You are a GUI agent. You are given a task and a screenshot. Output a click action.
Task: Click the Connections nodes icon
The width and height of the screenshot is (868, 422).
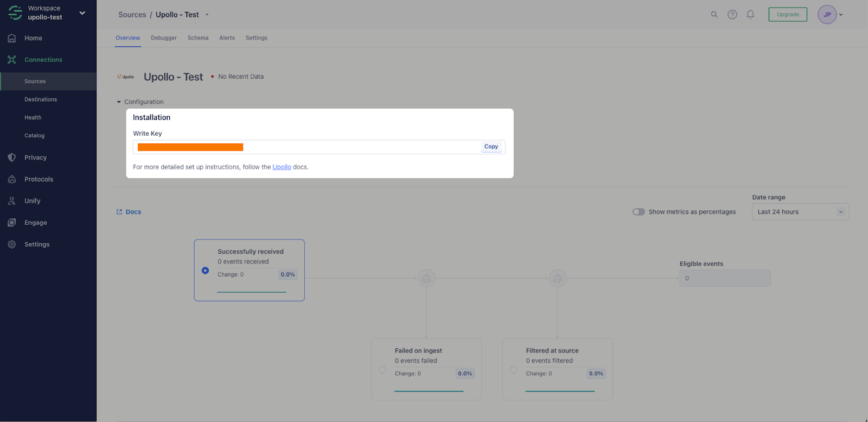click(11, 60)
